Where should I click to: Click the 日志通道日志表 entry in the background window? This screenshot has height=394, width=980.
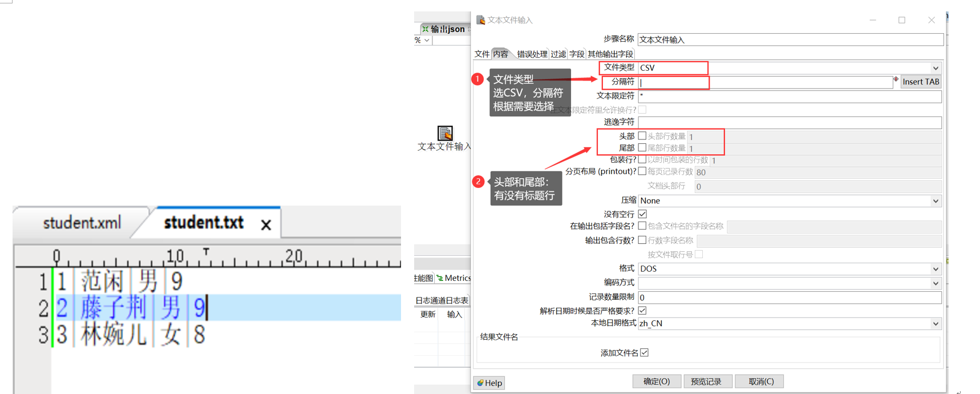tap(442, 300)
